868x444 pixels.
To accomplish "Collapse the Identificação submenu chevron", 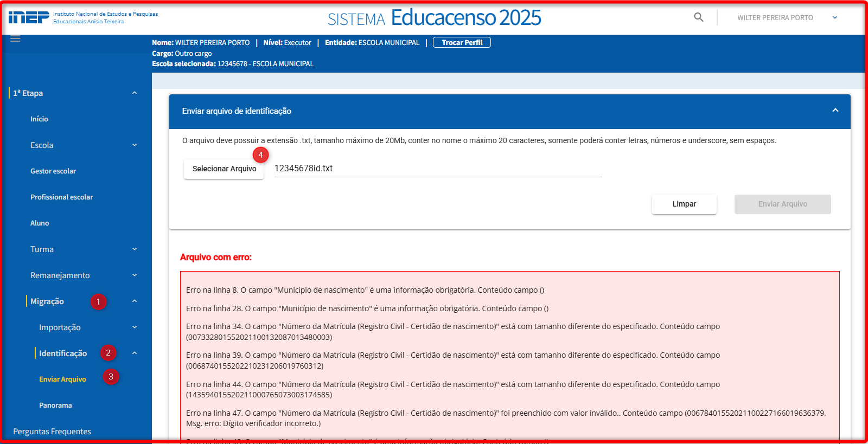I will point(135,353).
